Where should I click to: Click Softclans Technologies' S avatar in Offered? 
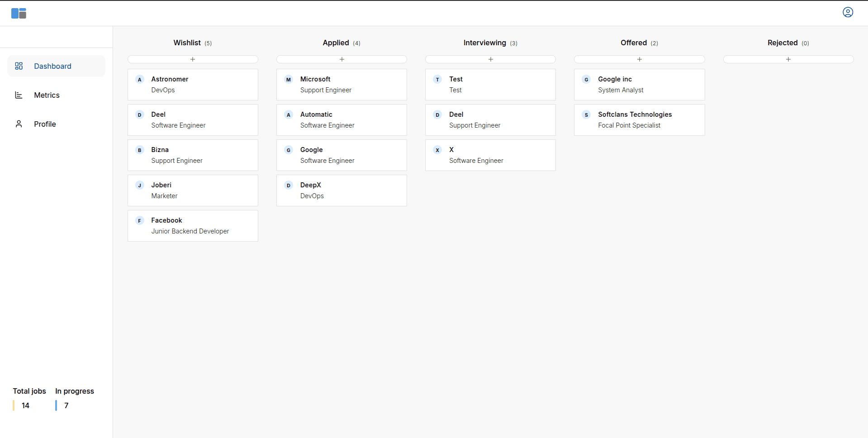click(586, 114)
